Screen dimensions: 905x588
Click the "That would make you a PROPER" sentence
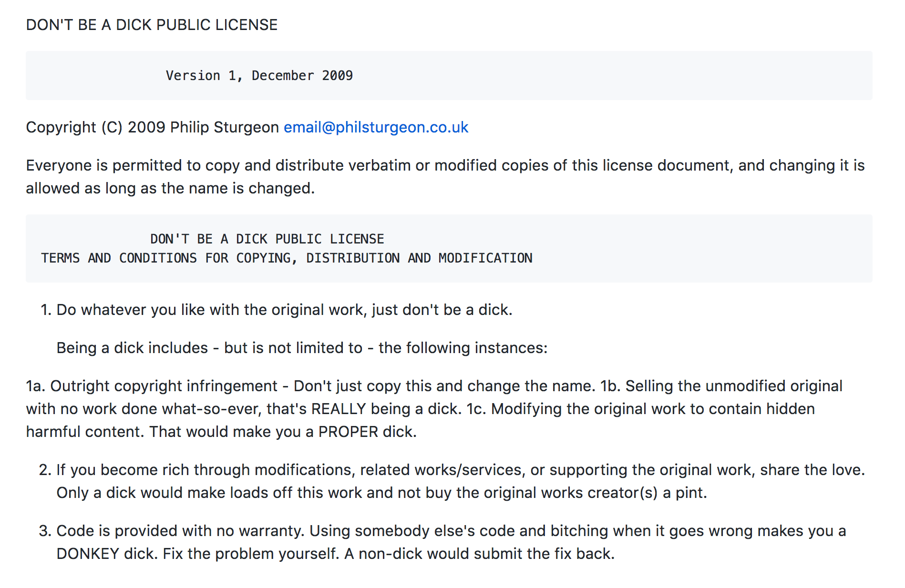(x=283, y=432)
